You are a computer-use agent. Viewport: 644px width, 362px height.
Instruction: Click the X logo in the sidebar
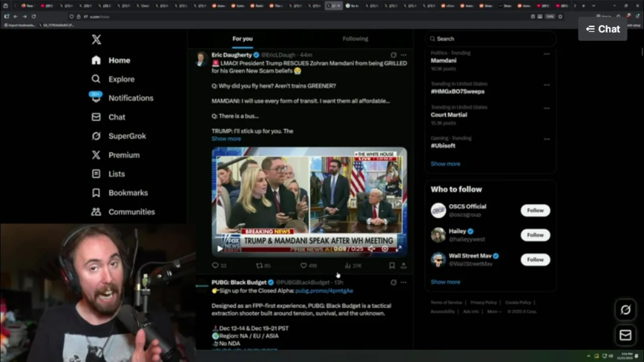tap(96, 40)
